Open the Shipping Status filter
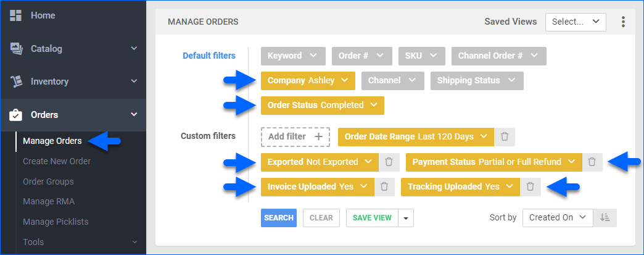This screenshot has height=255, width=644. click(x=477, y=81)
